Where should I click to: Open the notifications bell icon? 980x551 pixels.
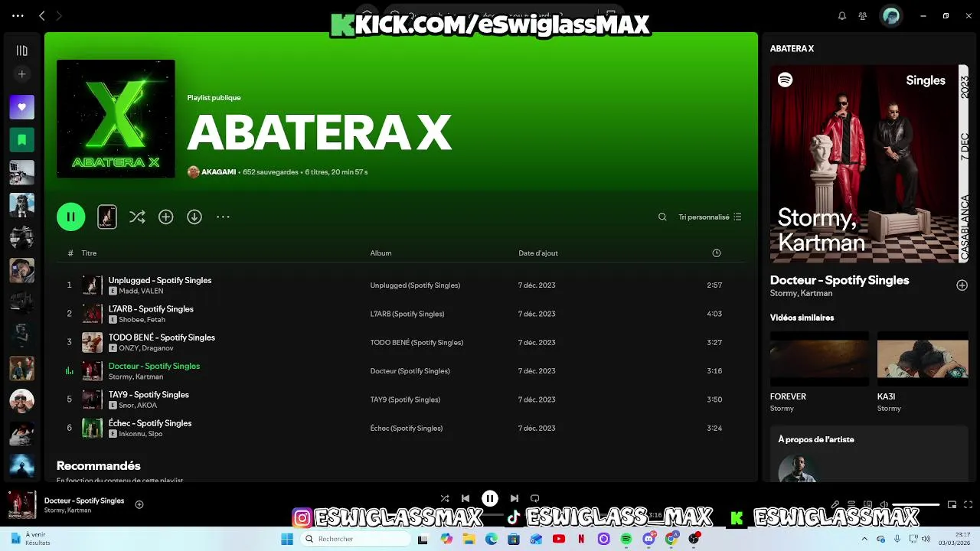pos(842,15)
